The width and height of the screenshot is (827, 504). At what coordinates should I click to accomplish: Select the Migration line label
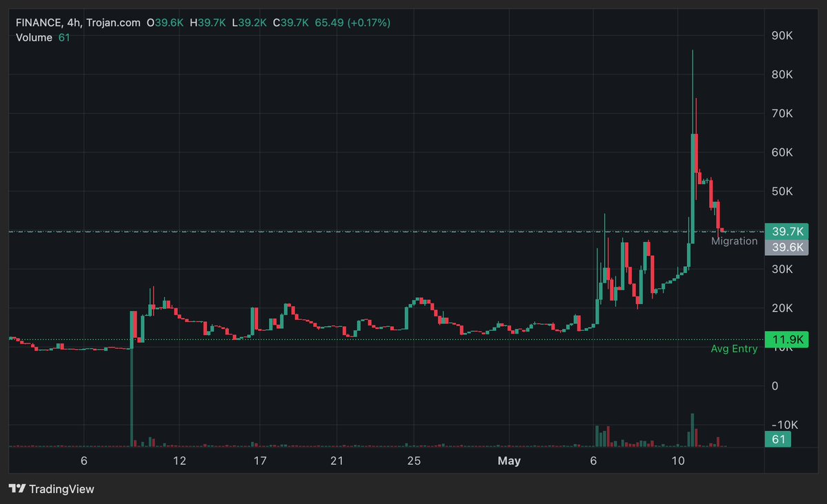(734, 241)
